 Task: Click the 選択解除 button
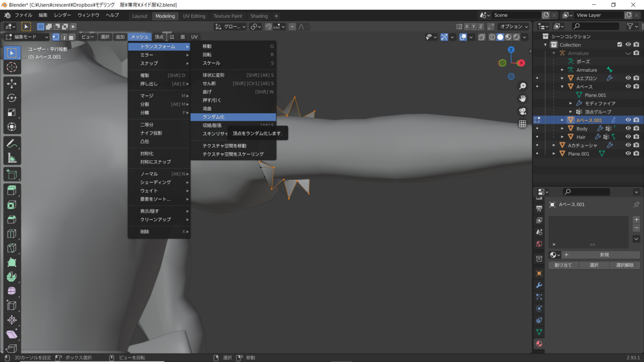(x=625, y=265)
